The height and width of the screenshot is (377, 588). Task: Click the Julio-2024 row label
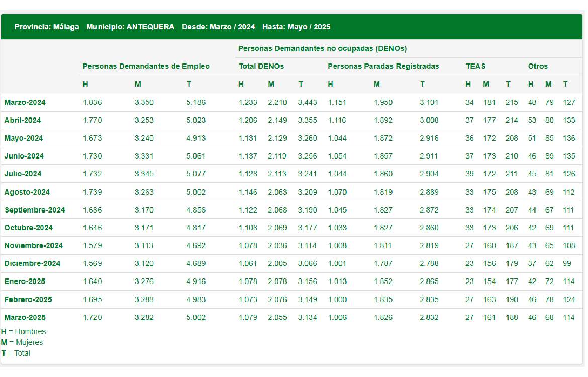(23, 174)
